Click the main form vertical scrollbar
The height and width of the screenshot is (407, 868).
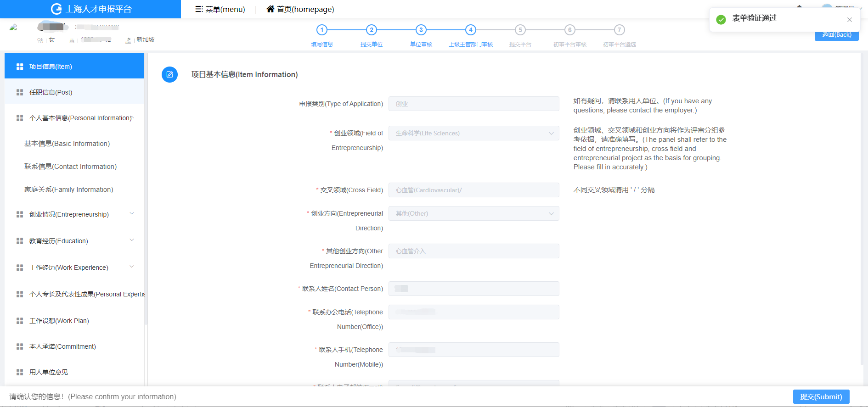tap(862, 209)
